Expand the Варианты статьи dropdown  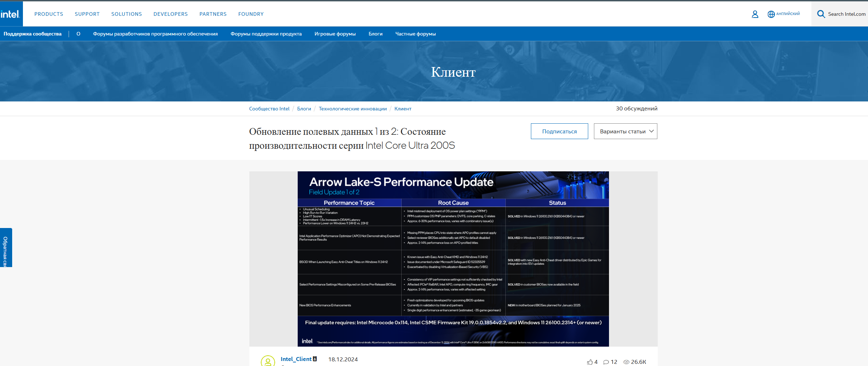coord(625,131)
